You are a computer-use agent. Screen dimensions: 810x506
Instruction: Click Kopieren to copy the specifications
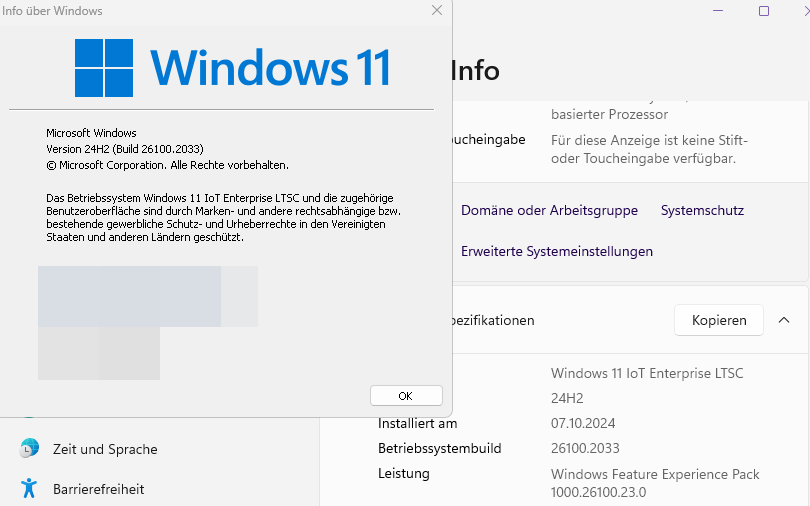[719, 320]
